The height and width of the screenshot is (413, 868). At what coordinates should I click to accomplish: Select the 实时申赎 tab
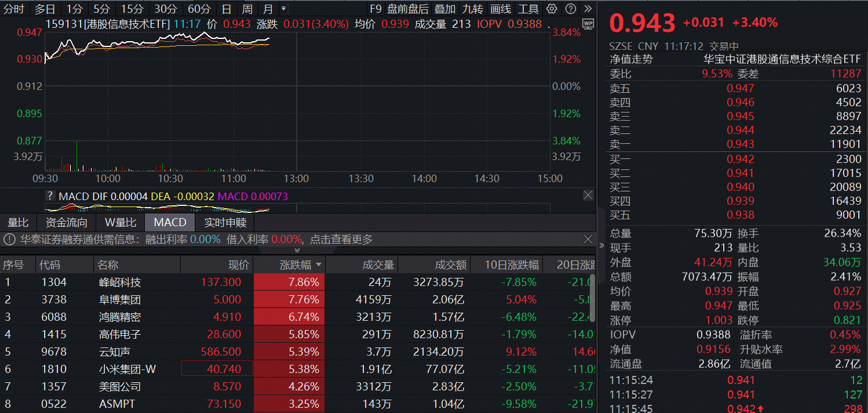pos(225,223)
